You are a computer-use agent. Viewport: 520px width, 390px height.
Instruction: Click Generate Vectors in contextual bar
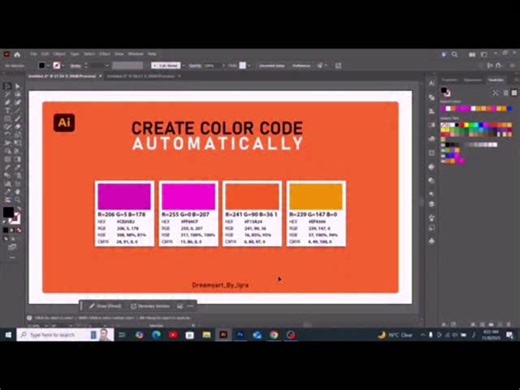pos(150,306)
